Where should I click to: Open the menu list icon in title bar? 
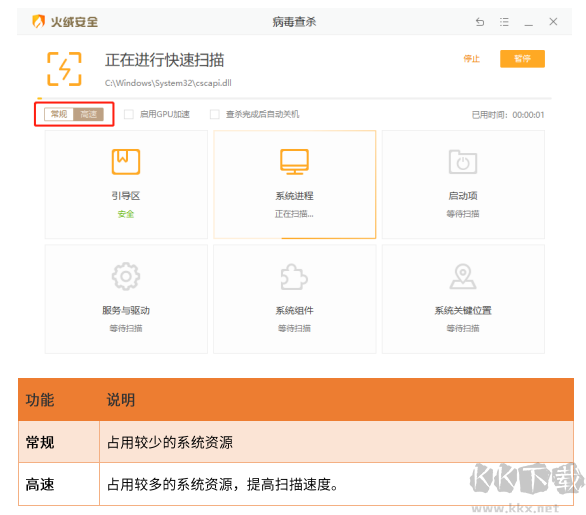click(x=504, y=22)
